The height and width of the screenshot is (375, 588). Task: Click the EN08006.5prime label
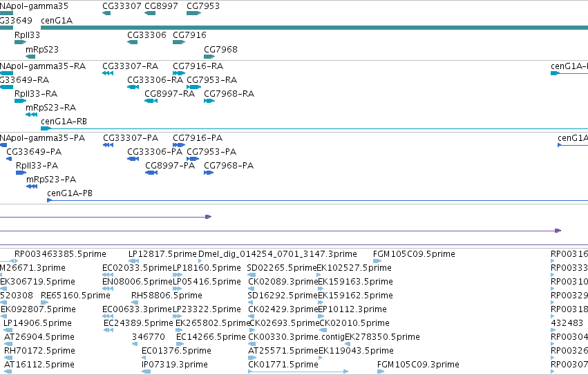[137, 282]
